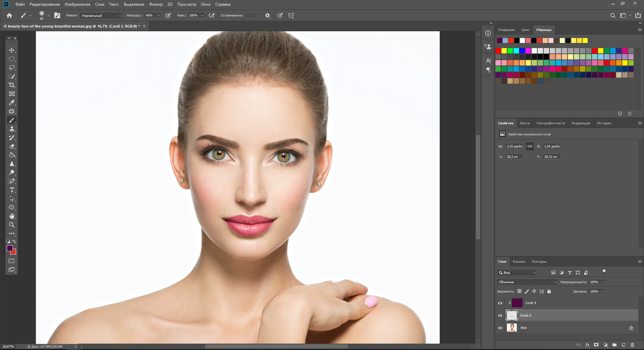Toggle Quick Mask mode
The height and width of the screenshot is (350, 644).
coord(12,261)
